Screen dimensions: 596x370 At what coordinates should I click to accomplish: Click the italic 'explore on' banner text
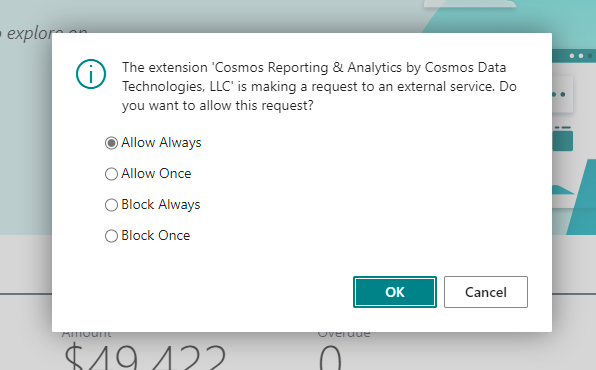tap(44, 33)
